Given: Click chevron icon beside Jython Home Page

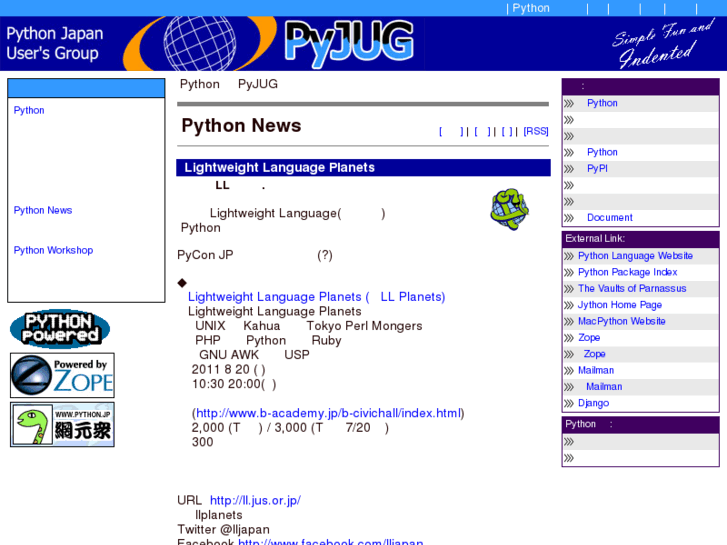Looking at the screenshot, I should pos(569,305).
